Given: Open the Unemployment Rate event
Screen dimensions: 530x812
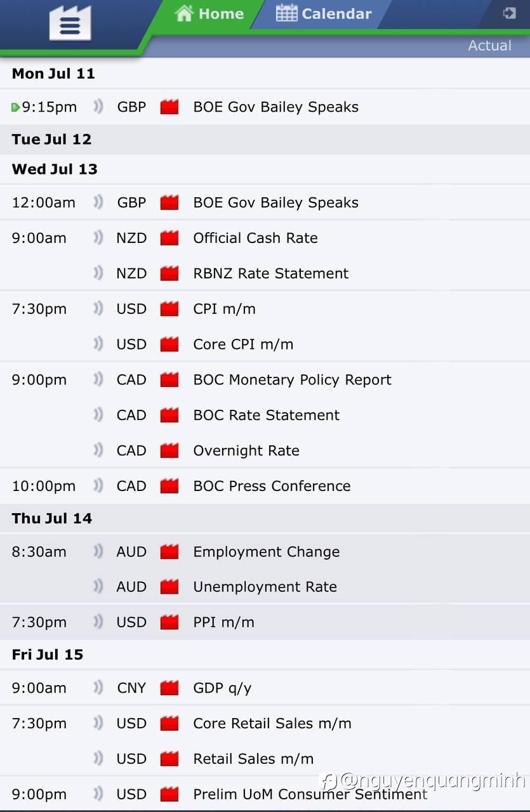Looking at the screenshot, I should [x=265, y=587].
